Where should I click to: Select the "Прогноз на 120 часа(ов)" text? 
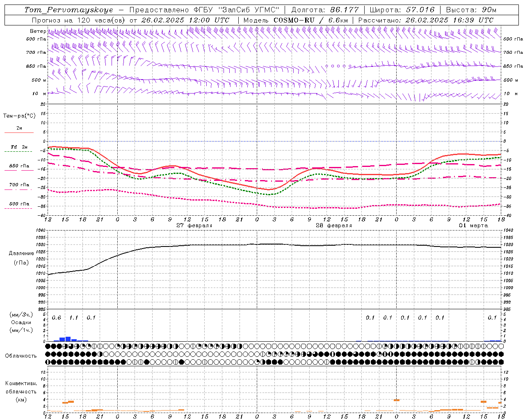[79, 20]
